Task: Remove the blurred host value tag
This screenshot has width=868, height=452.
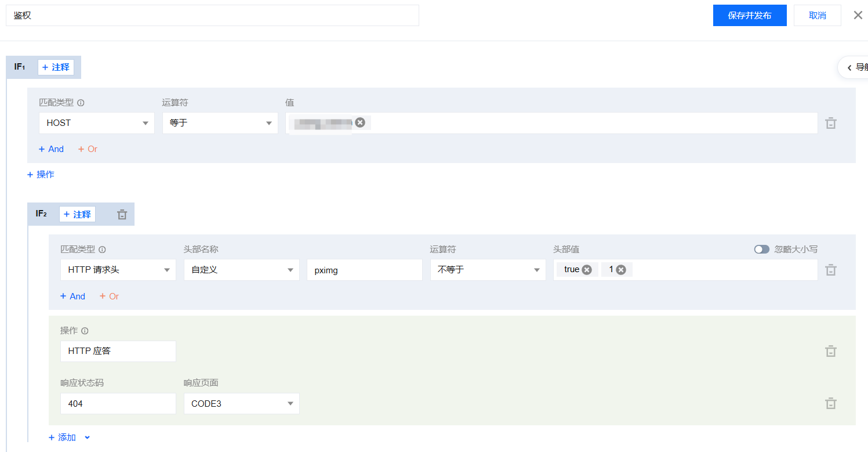Action: pyautogui.click(x=360, y=122)
